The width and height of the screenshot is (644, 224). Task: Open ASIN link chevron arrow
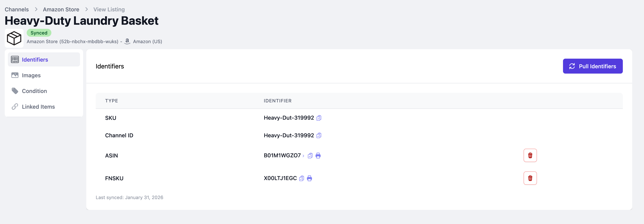[303, 156]
